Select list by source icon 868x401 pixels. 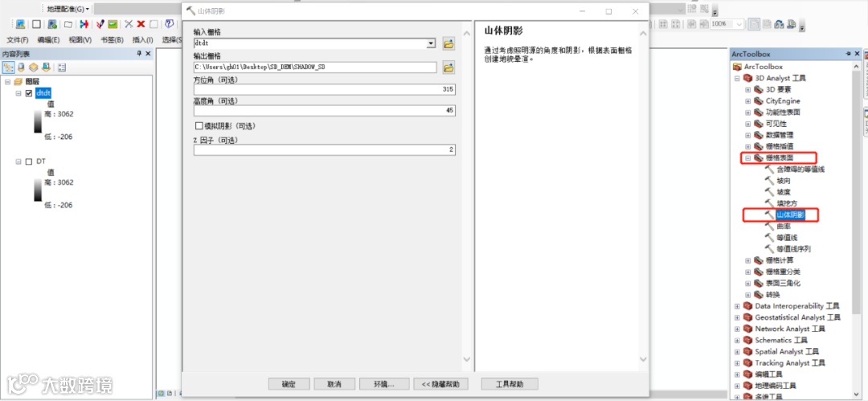[x=21, y=67]
